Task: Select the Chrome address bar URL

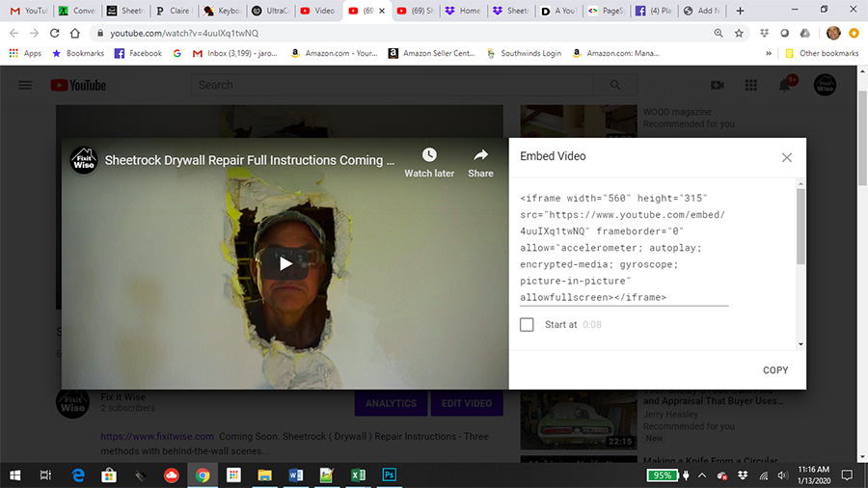Action: [184, 33]
